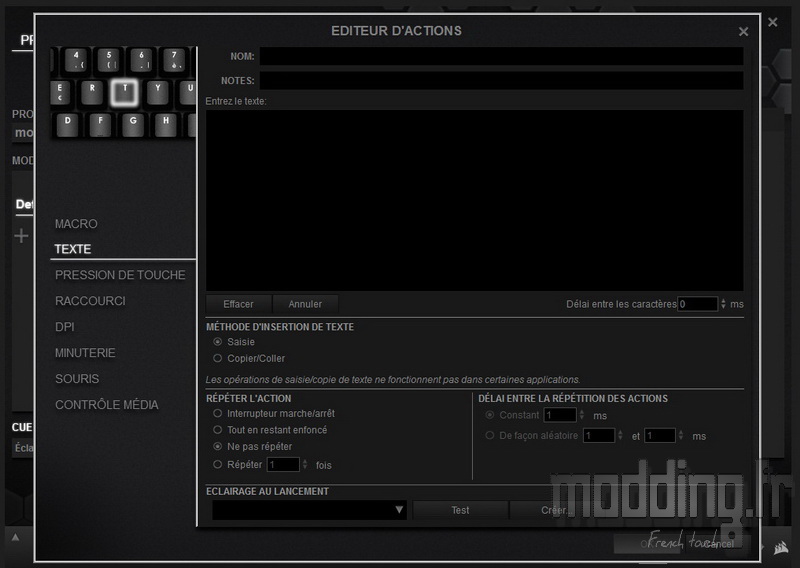The image size is (800, 568).
Task: Open the RACCOURCI action type
Action: [x=90, y=301]
